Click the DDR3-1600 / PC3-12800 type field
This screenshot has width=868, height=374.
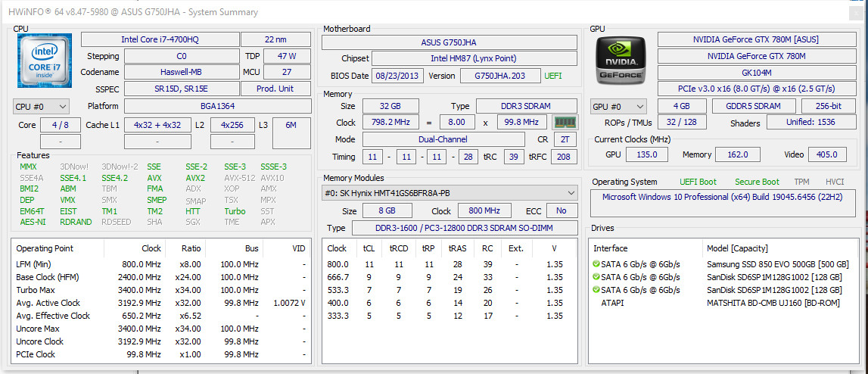click(465, 228)
